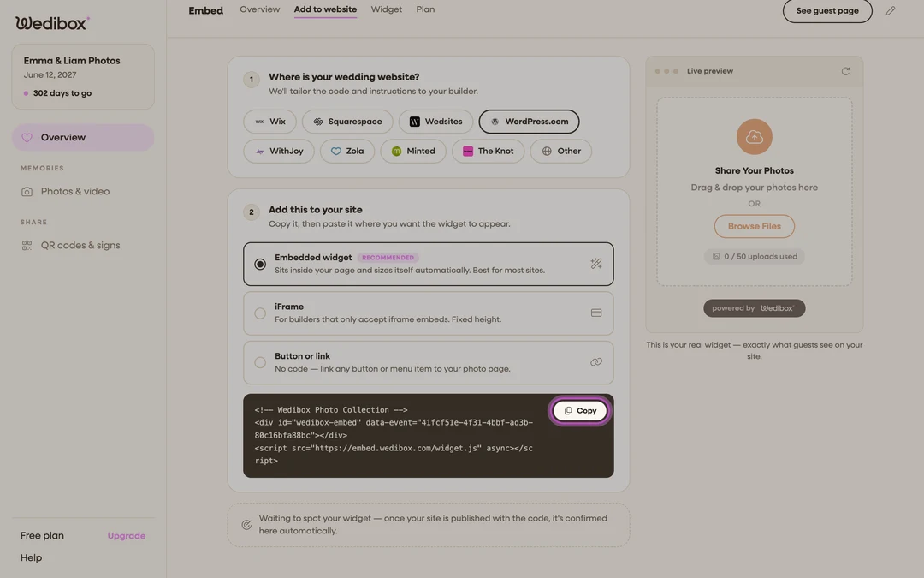Choose WithJoy as website builder
924x578 pixels.
click(x=279, y=151)
